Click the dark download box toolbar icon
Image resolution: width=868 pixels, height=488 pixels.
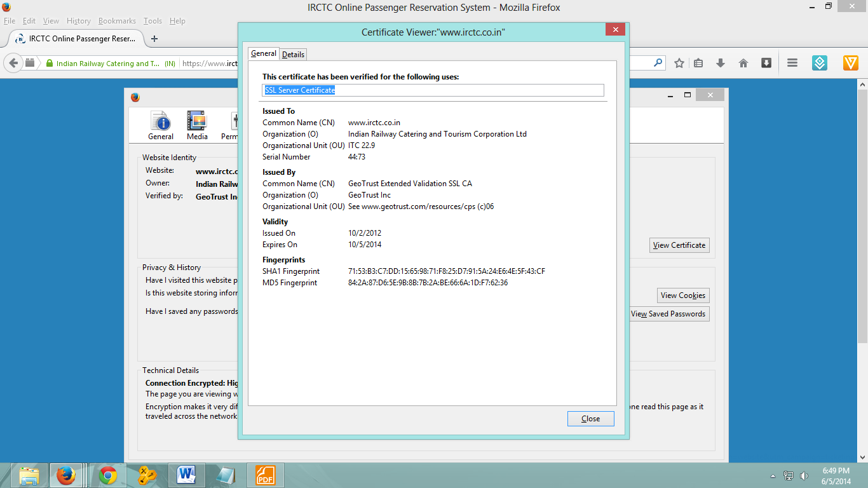coord(766,62)
